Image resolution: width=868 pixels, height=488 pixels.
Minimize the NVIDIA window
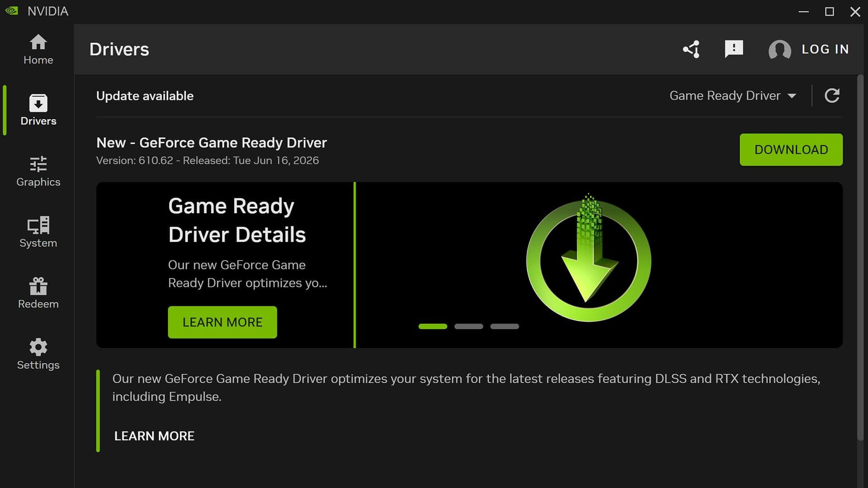pos(803,12)
